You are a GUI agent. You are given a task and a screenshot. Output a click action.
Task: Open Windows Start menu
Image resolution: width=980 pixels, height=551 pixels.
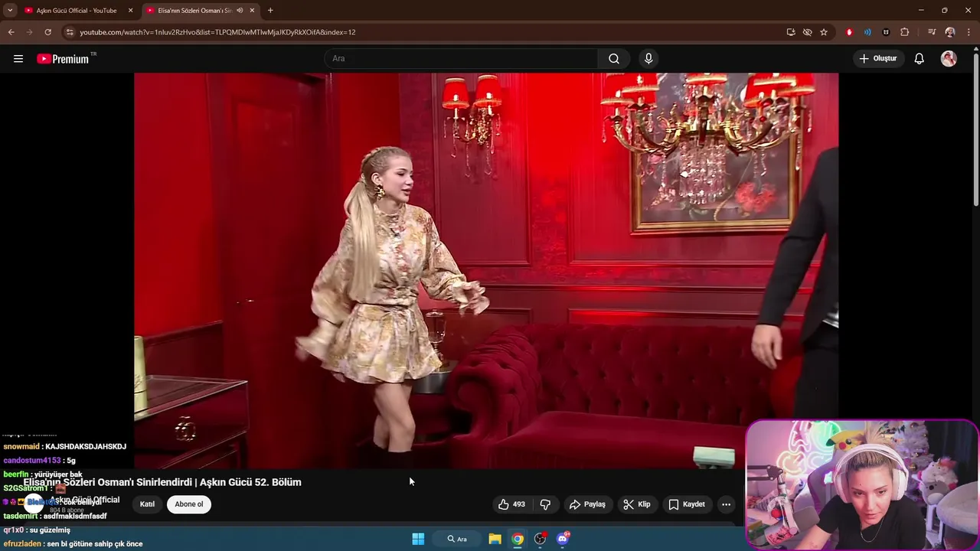tap(418, 539)
